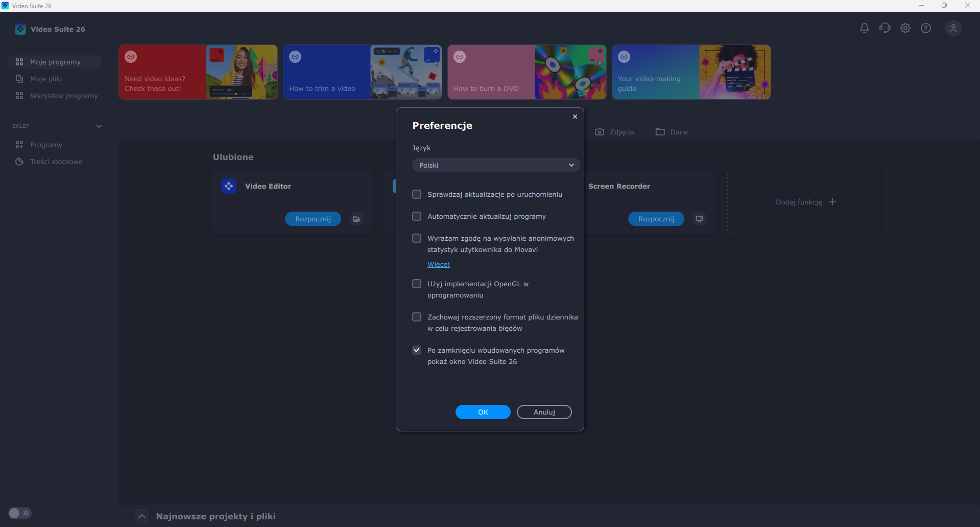Viewport: 980px width, 527px height.
Task: Open Treści stockowe in sidebar
Action: (55, 162)
